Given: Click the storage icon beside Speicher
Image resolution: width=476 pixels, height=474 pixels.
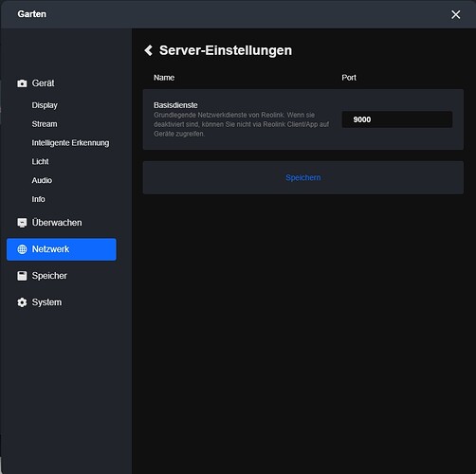Looking at the screenshot, I should pyautogui.click(x=22, y=276).
